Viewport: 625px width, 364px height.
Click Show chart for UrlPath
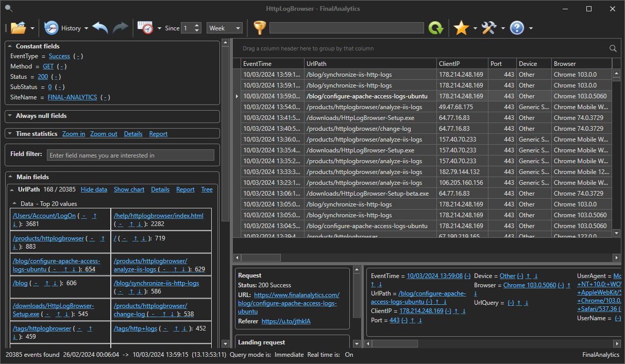coord(129,189)
